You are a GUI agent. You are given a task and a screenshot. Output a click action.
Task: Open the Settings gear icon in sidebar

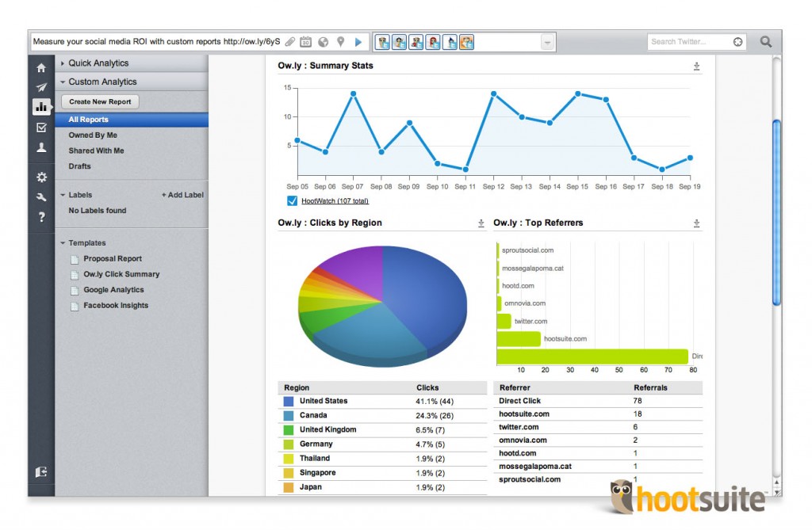pos(41,177)
